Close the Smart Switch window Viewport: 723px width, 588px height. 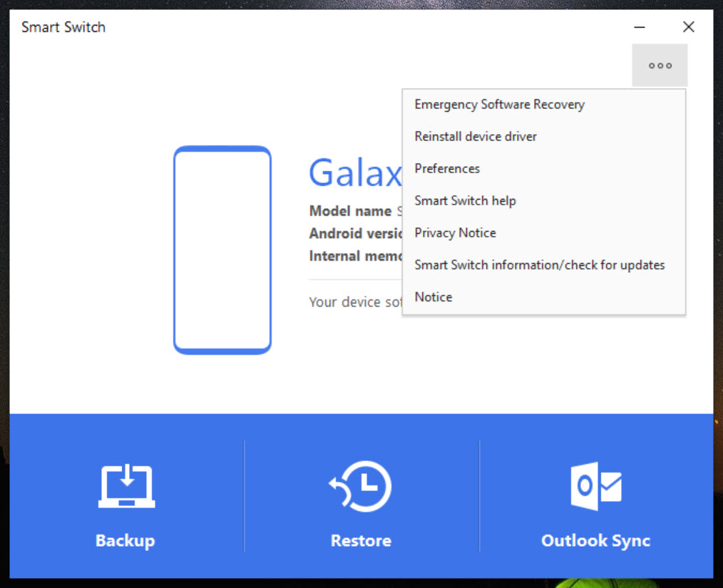click(x=688, y=27)
